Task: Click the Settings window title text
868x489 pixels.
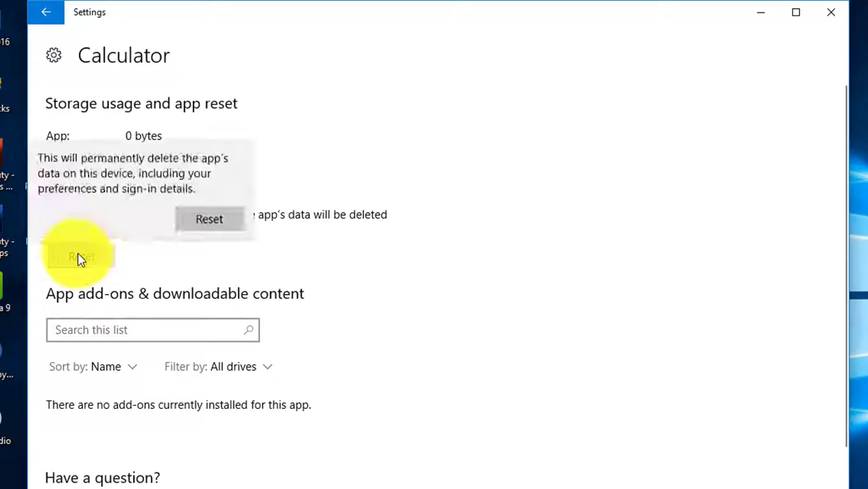Action: 90,12
